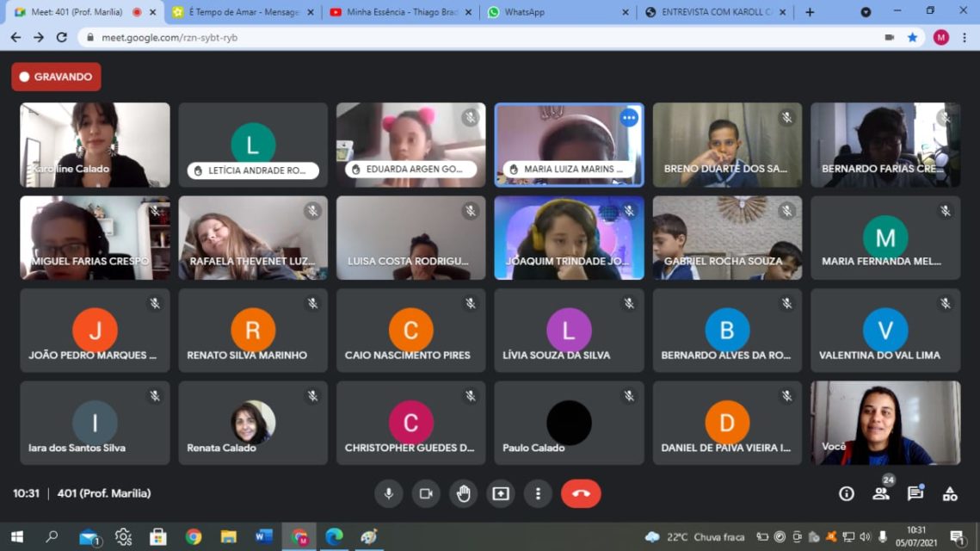Open taskbar search magnifier
The width and height of the screenshot is (980, 551).
click(x=52, y=536)
